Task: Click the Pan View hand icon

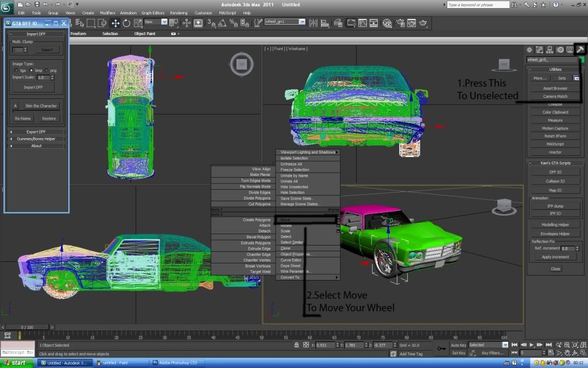Action: [x=567, y=353]
